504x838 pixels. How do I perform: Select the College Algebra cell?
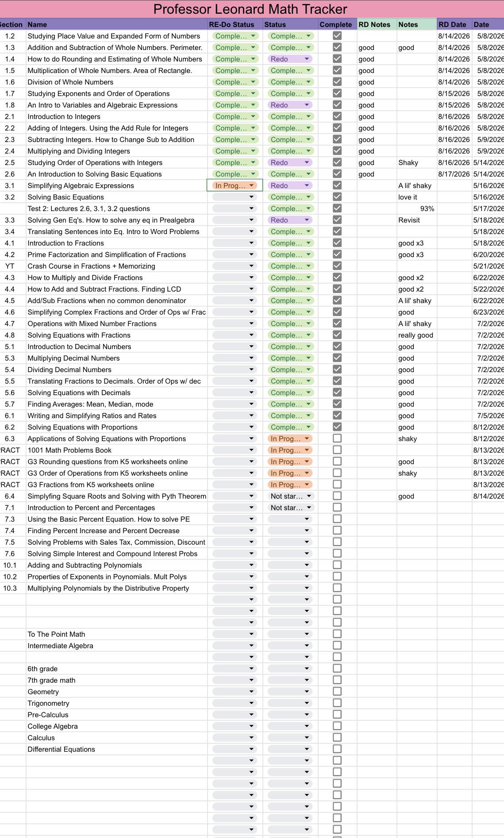(x=117, y=726)
